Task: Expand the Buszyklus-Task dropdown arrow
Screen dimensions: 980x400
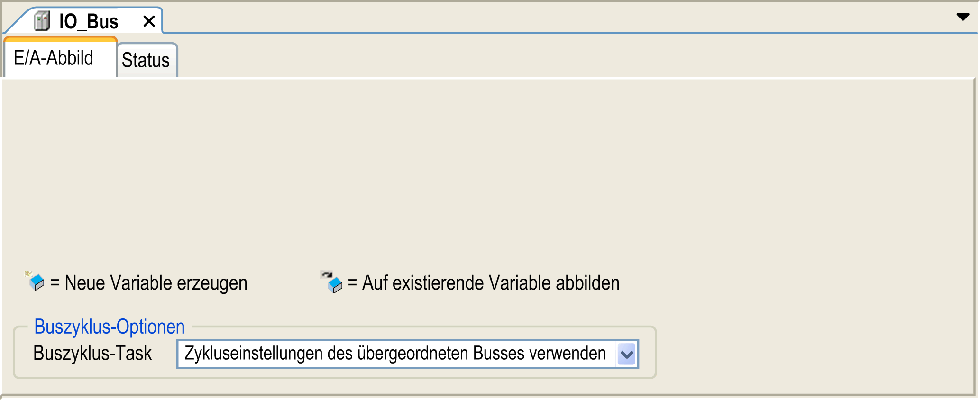Action: click(627, 354)
